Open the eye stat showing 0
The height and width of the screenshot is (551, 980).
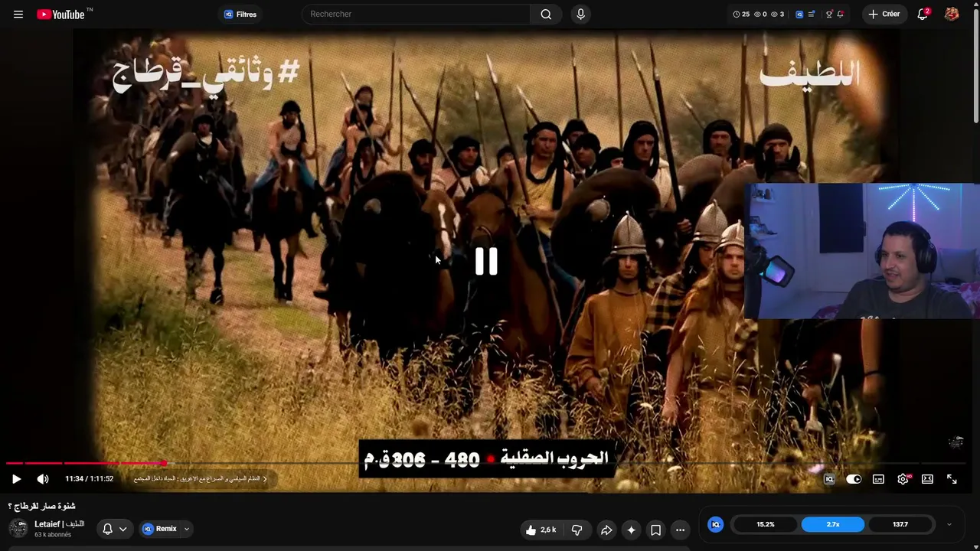(760, 15)
